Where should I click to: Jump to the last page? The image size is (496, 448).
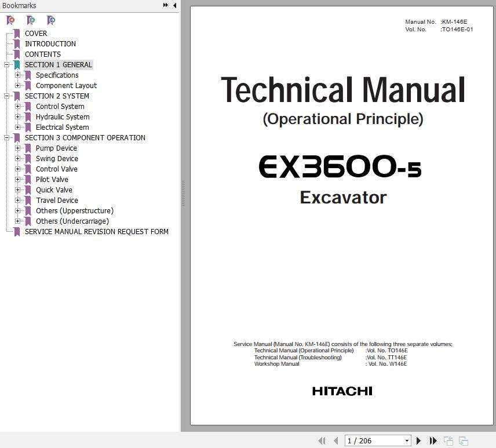(x=433, y=440)
